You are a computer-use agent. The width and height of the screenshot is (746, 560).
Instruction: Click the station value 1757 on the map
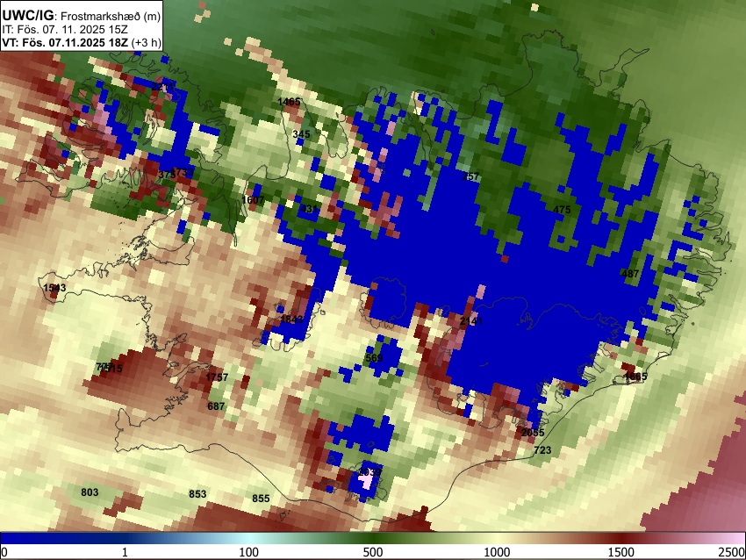(217, 377)
